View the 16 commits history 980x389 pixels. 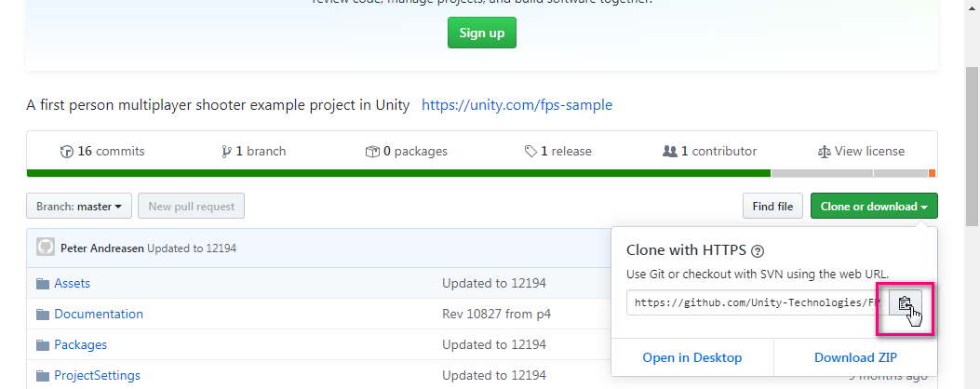[x=101, y=152]
